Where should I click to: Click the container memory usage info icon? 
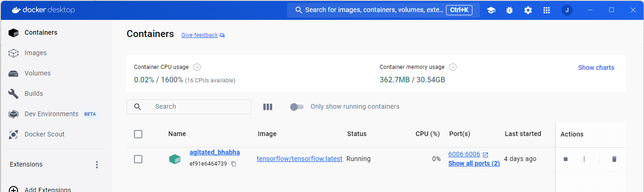(x=453, y=67)
